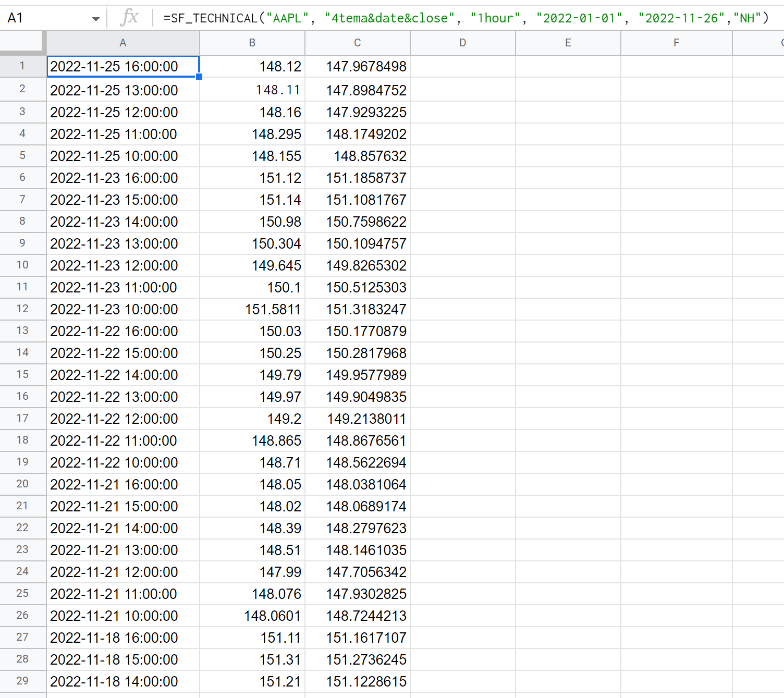This screenshot has width=784, height=698.
Task: Click cell value 149.2
Action: click(252, 419)
